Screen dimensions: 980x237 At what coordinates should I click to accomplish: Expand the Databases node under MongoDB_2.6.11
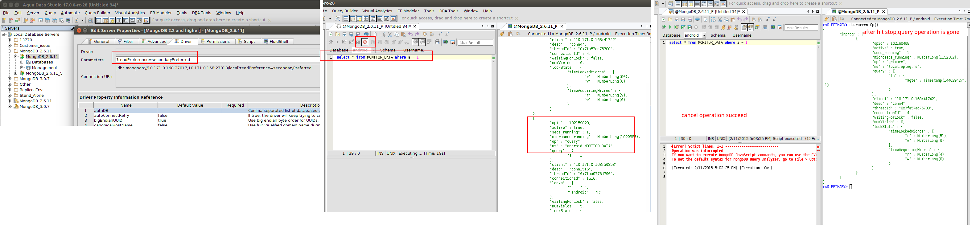[x=22, y=62]
